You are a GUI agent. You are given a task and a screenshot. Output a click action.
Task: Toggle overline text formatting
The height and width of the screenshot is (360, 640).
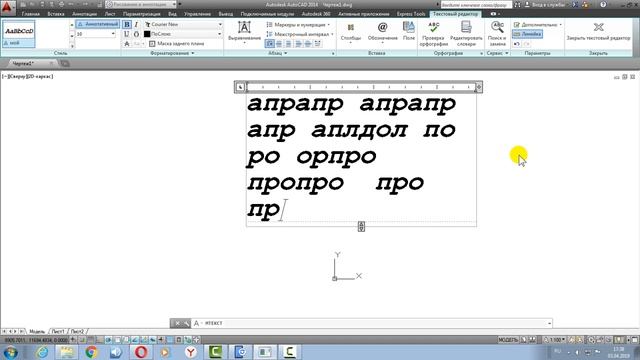click(x=136, y=34)
